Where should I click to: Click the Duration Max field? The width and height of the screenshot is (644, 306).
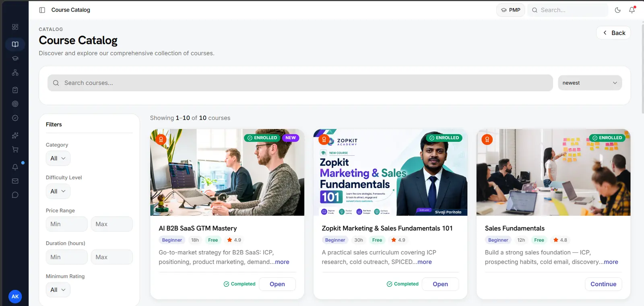click(x=111, y=257)
